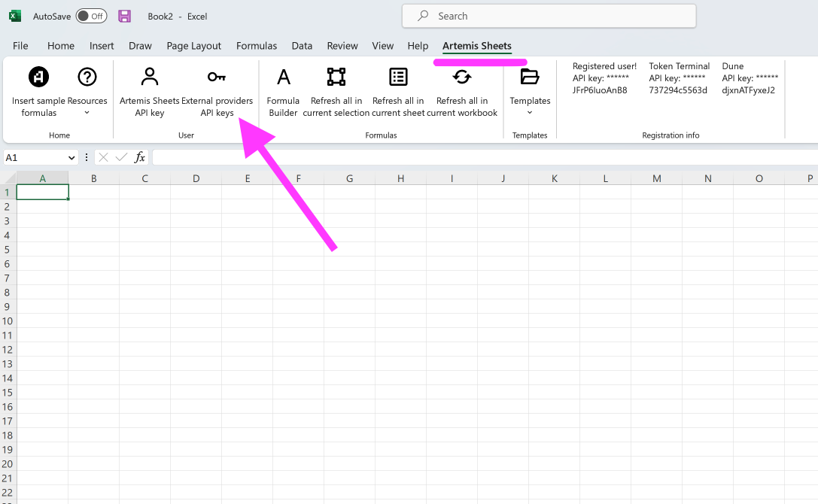Viewport: 818px width, 504px height.
Task: Click the Enter checkmark formula icon
Action: click(x=122, y=157)
